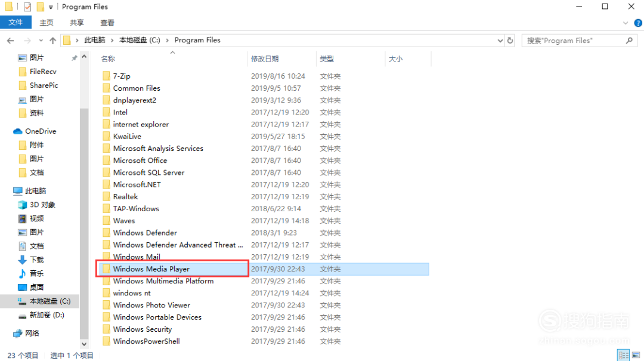
Task: Click the TAP-Windows folder name
Action: click(x=136, y=208)
